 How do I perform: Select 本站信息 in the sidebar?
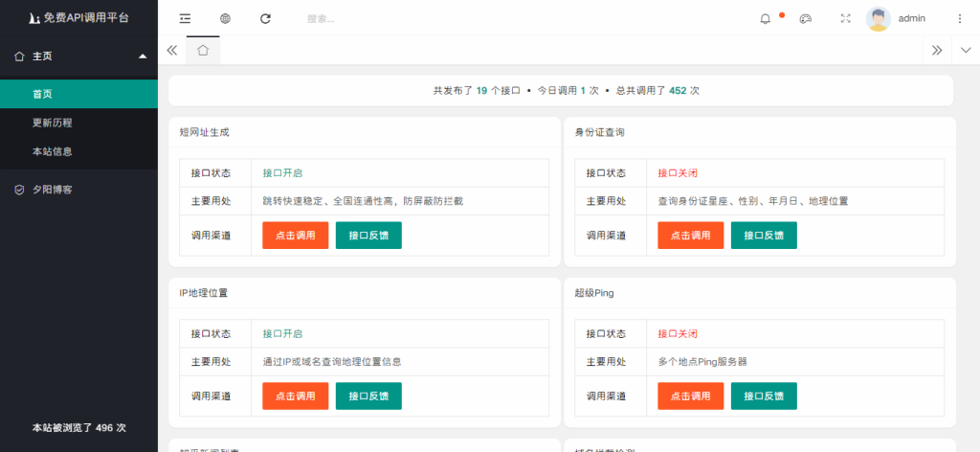point(53,151)
